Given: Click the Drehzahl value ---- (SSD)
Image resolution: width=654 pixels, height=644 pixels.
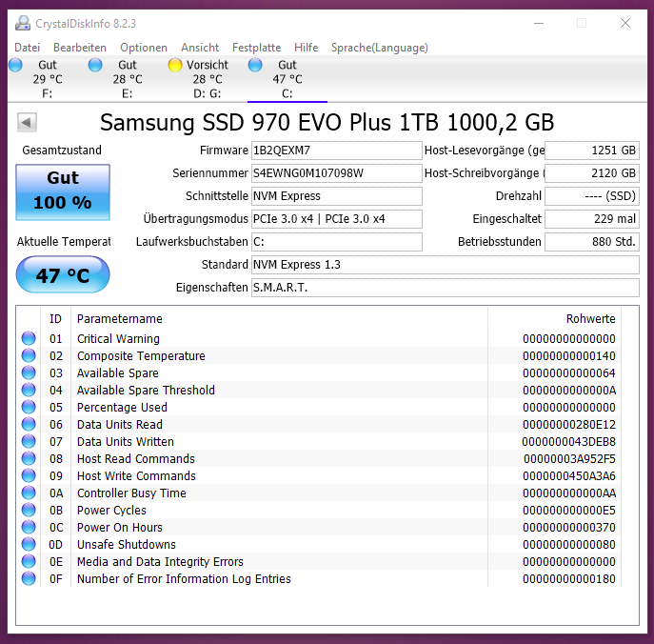Looking at the screenshot, I should tap(592, 196).
